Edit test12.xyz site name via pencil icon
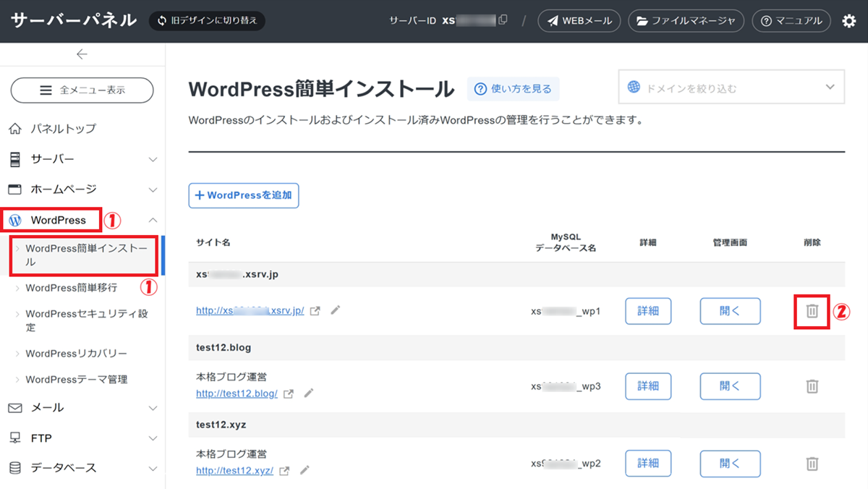This screenshot has height=489, width=868. [x=305, y=470]
